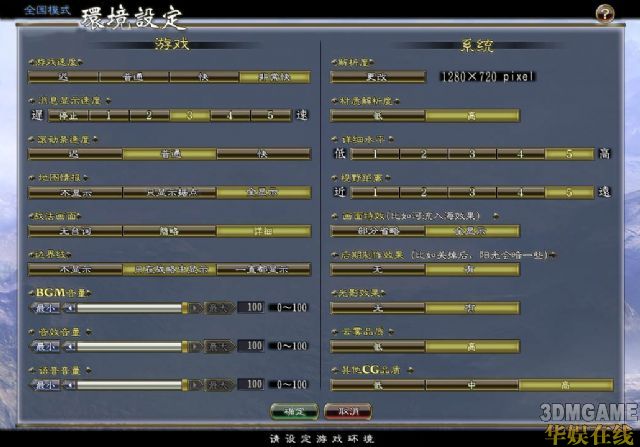
Task: Turn 后期制作效果 to 无
Action: point(378,269)
